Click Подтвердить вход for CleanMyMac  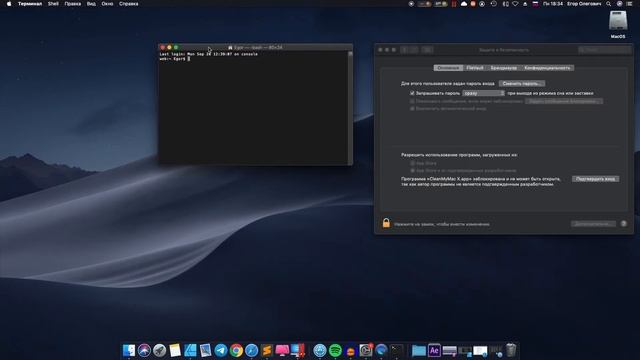coord(596,179)
